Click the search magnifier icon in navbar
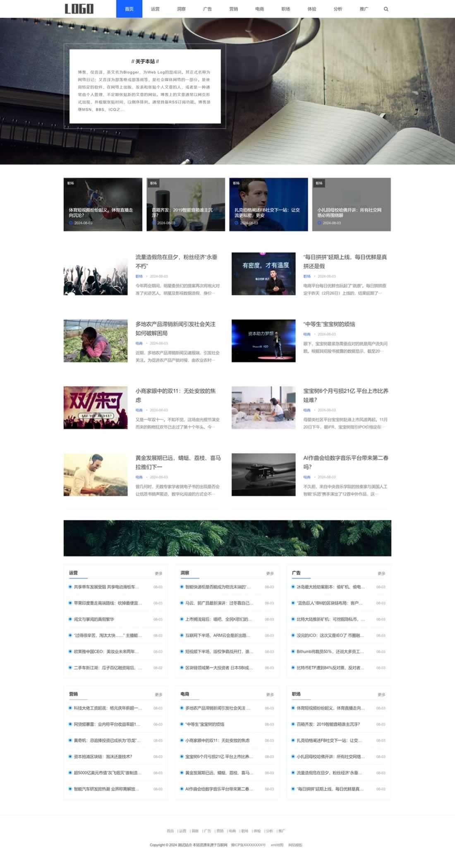Screen dimensions: 455x868 point(386,9)
